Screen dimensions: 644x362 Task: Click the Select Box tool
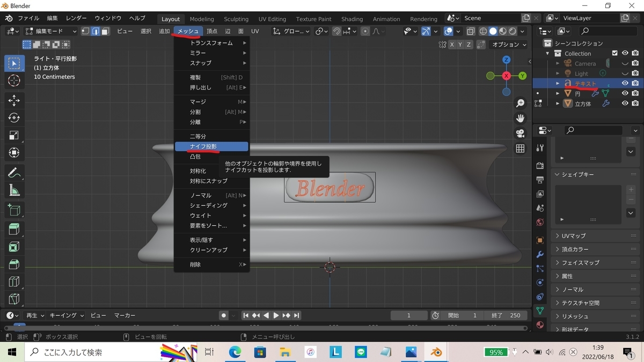click(14, 63)
